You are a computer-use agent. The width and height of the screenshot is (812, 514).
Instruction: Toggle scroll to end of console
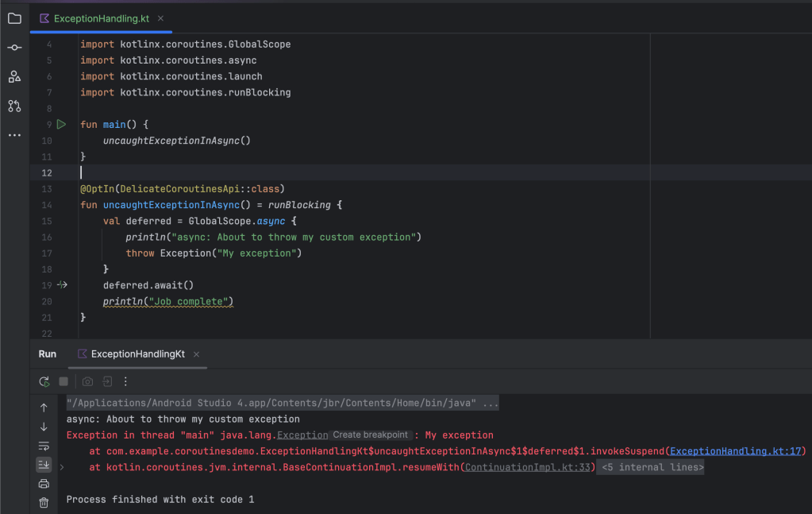tap(44, 465)
